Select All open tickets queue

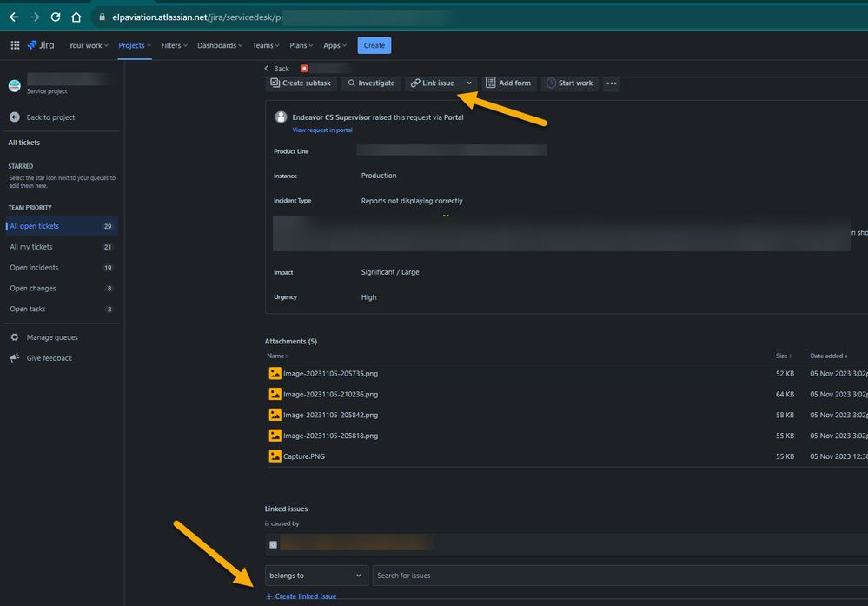tap(61, 226)
